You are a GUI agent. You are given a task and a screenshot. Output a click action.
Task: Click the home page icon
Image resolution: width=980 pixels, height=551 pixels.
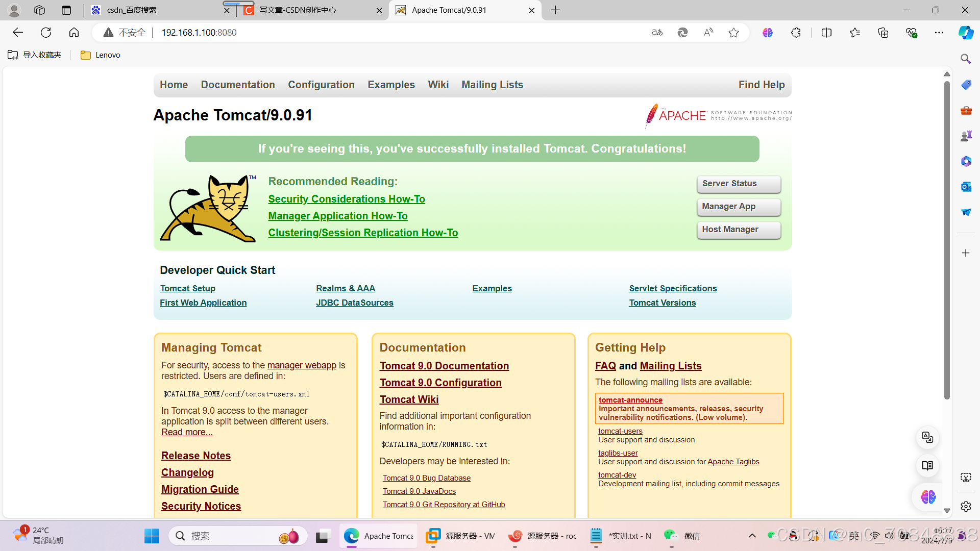click(74, 33)
